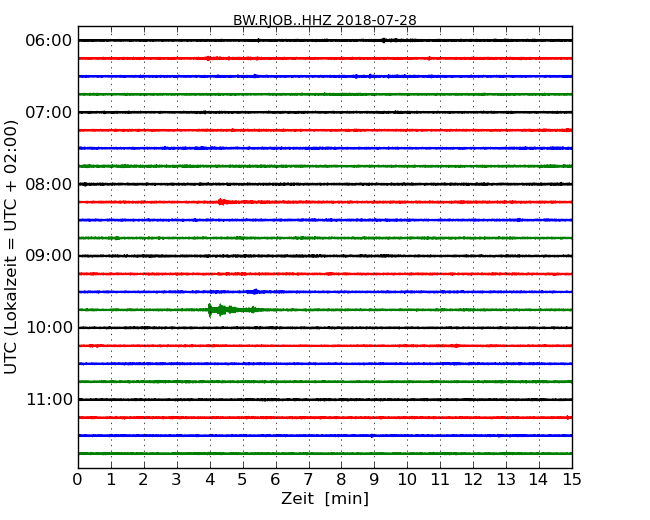Click the plot title BW.RJOB..HHZ 2018-07-28

point(325,20)
